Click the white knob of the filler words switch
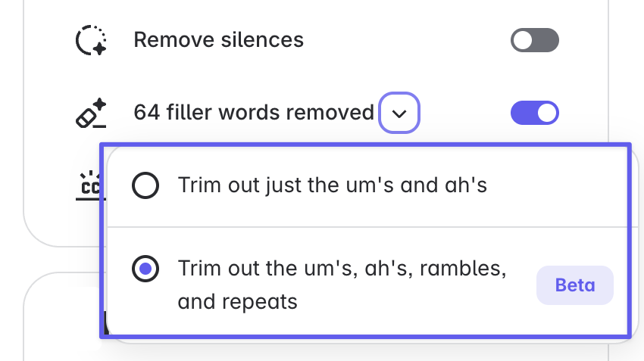The width and height of the screenshot is (644, 361). point(547,114)
